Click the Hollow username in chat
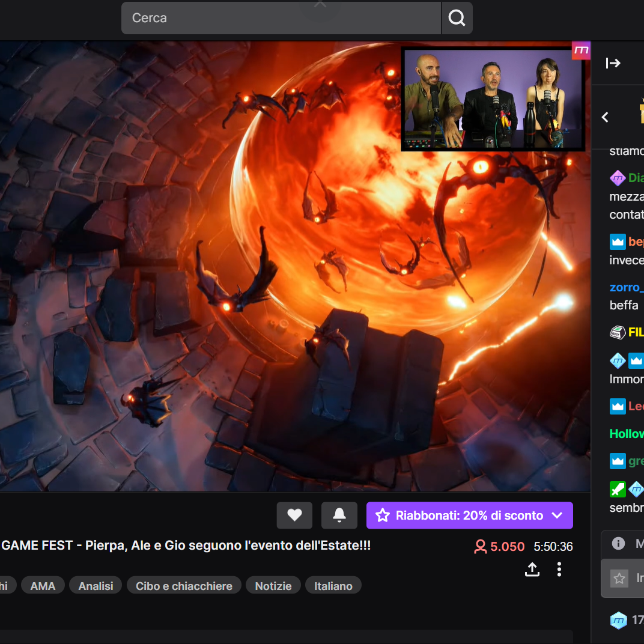 pos(627,433)
